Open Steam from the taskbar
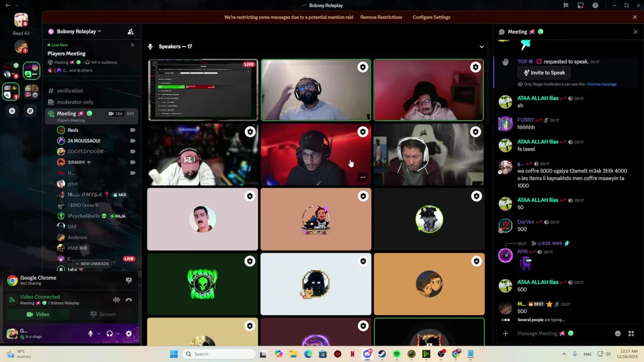The image size is (644, 362). pyautogui.click(x=382, y=354)
